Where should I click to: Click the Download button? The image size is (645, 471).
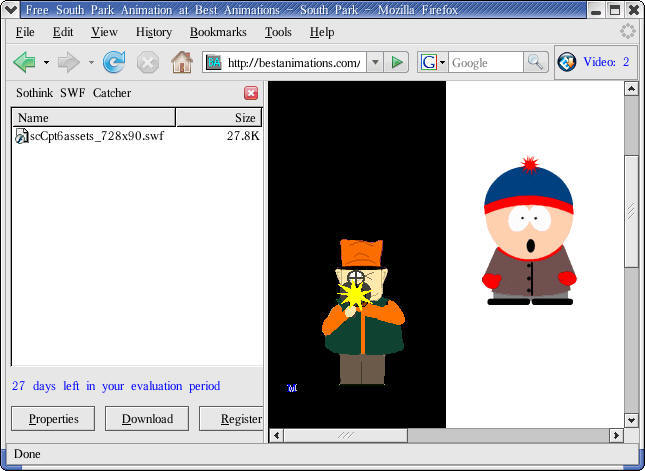click(147, 419)
